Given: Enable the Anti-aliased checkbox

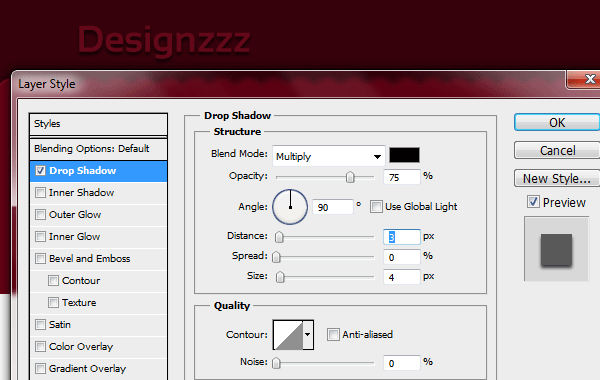Looking at the screenshot, I should [x=333, y=334].
